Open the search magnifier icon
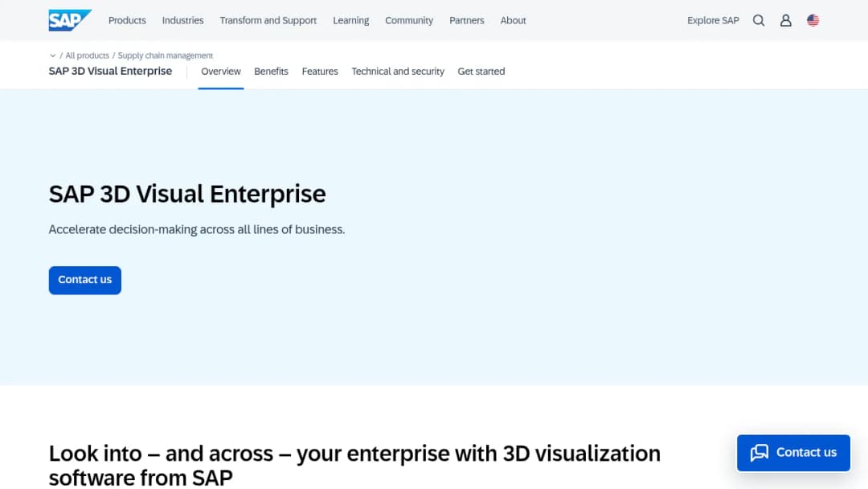The width and height of the screenshot is (868, 489). (759, 20)
